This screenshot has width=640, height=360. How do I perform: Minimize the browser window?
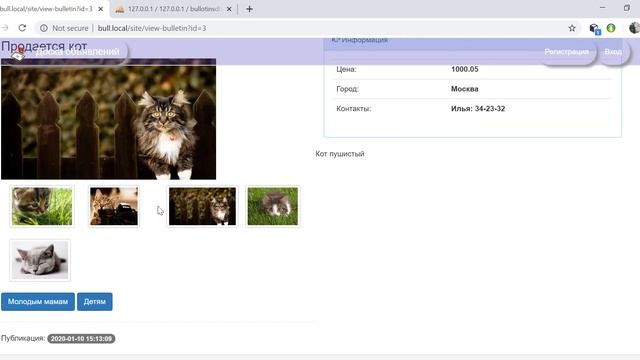(x=602, y=8)
